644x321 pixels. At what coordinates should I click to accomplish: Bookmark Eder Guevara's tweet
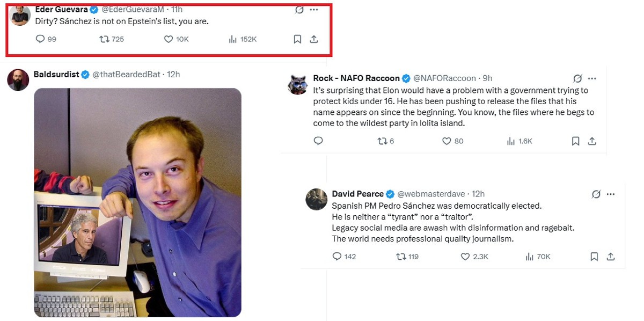point(297,39)
